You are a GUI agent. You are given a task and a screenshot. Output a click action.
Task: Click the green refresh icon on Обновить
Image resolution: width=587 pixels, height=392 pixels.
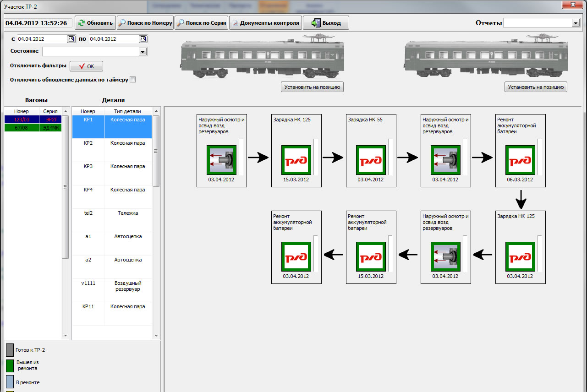(x=81, y=23)
